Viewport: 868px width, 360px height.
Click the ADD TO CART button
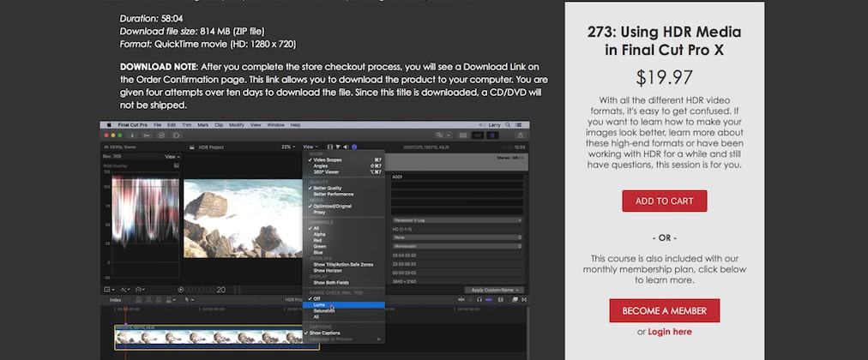(664, 201)
